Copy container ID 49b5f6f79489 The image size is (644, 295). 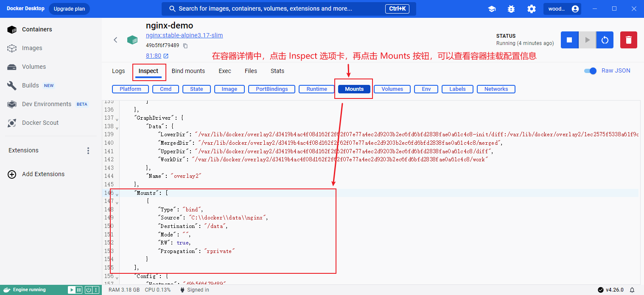coord(185,45)
